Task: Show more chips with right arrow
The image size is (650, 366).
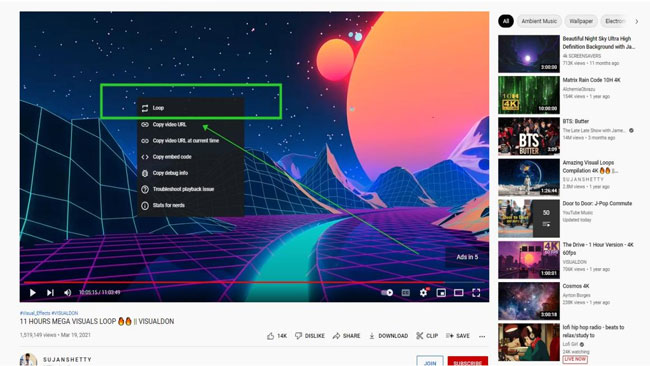Action: click(x=637, y=21)
